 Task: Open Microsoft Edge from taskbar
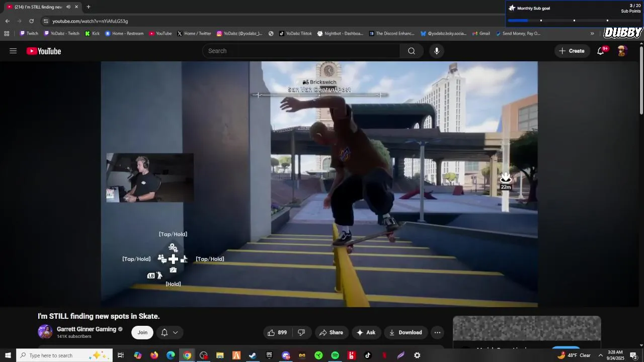pyautogui.click(x=171, y=355)
